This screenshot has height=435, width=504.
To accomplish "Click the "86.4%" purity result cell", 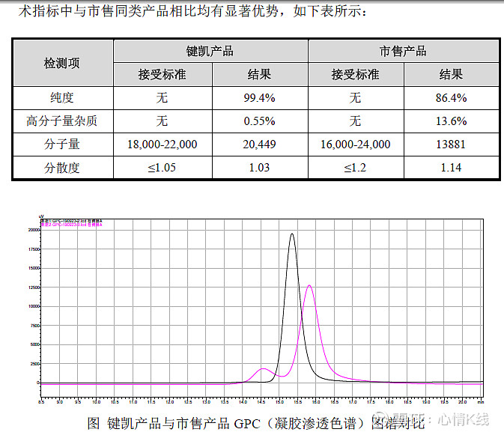I will (x=452, y=97).
